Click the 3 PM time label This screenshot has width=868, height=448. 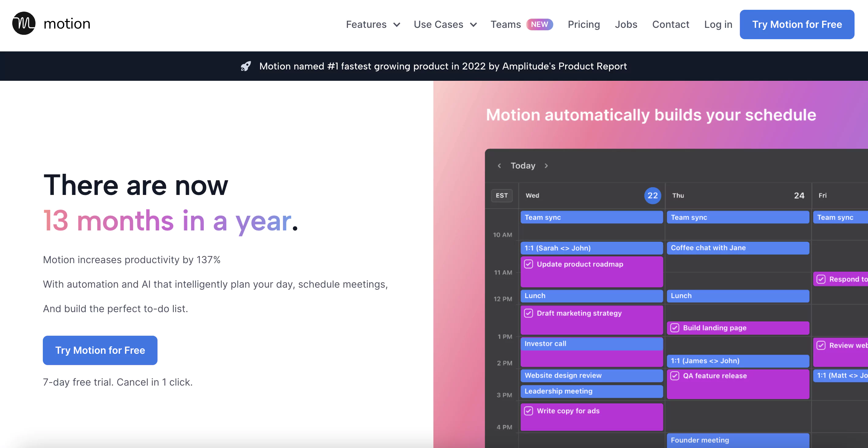click(504, 395)
